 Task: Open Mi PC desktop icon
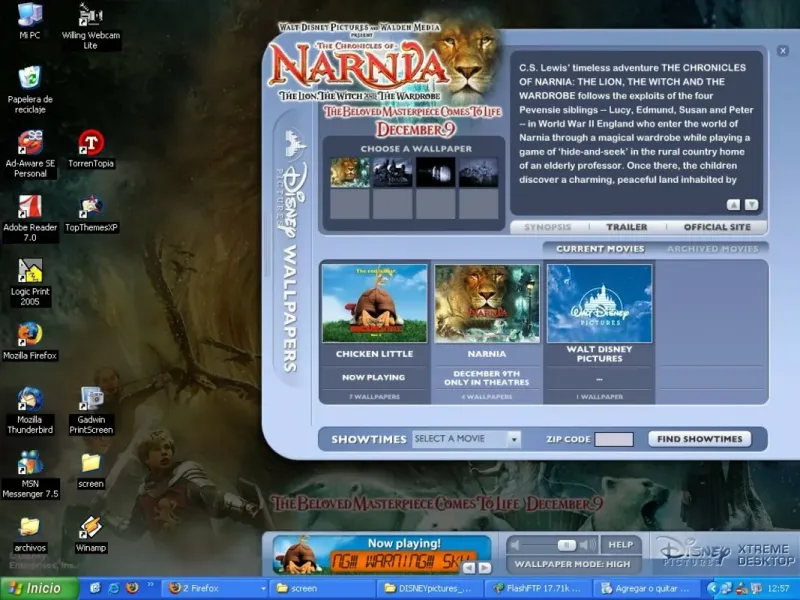click(x=30, y=20)
